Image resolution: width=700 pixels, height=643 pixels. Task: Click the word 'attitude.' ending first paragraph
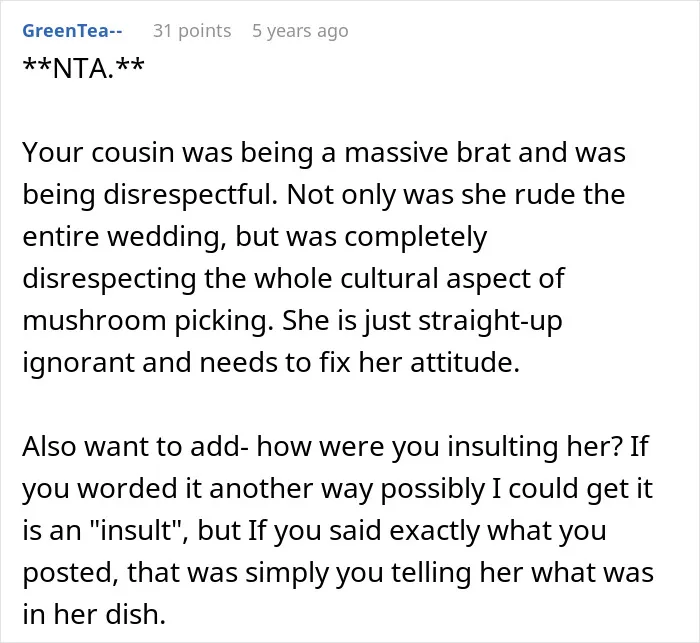coord(465,363)
